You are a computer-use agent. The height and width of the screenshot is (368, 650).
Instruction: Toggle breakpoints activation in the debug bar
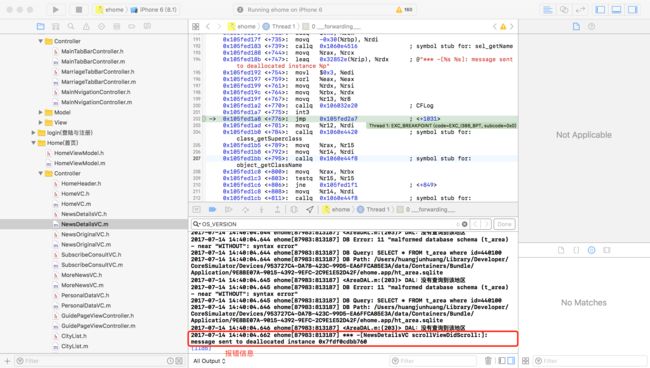pos(212,210)
